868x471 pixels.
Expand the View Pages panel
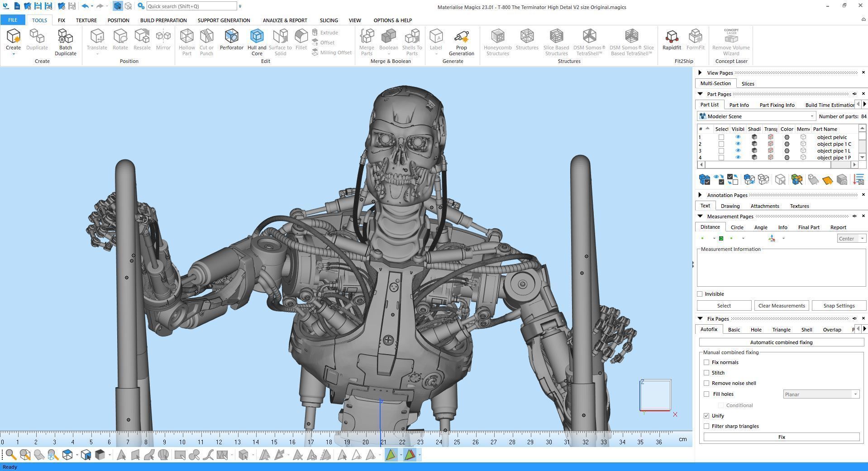pos(700,73)
